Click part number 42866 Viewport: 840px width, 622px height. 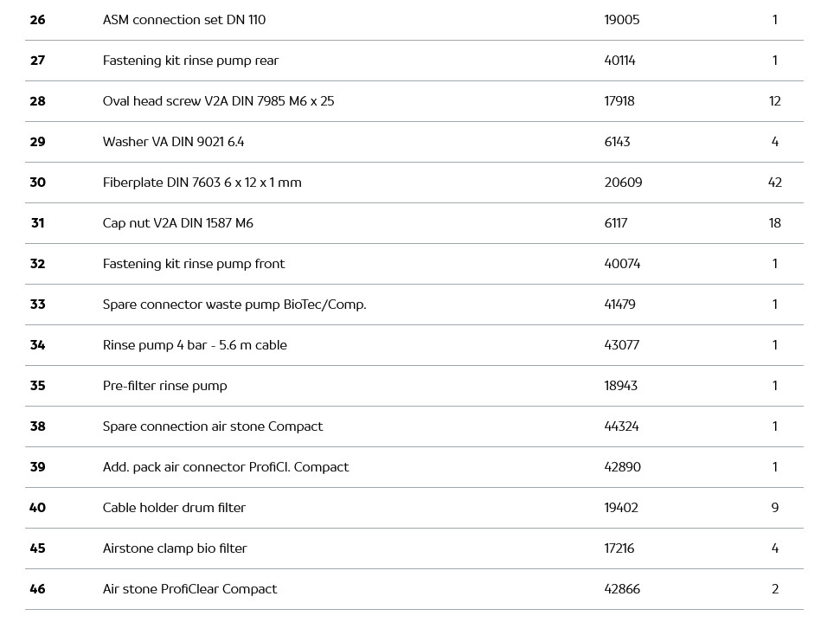622,589
